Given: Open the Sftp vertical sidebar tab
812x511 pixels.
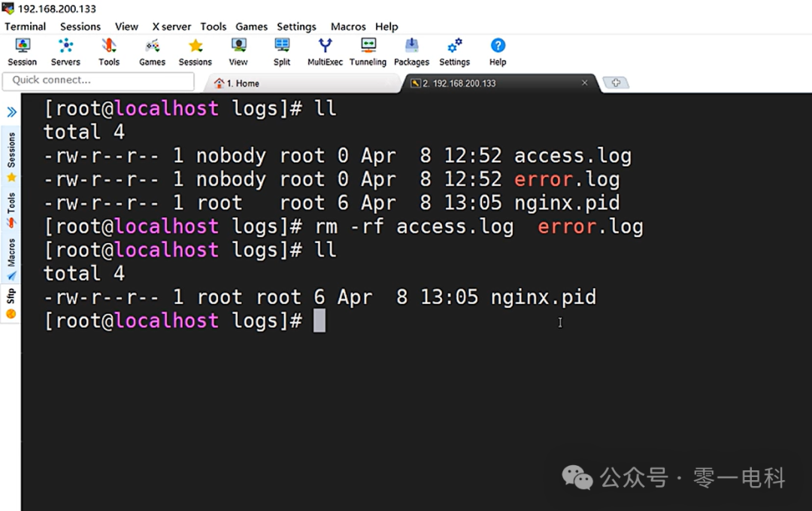Looking at the screenshot, I should [x=11, y=304].
